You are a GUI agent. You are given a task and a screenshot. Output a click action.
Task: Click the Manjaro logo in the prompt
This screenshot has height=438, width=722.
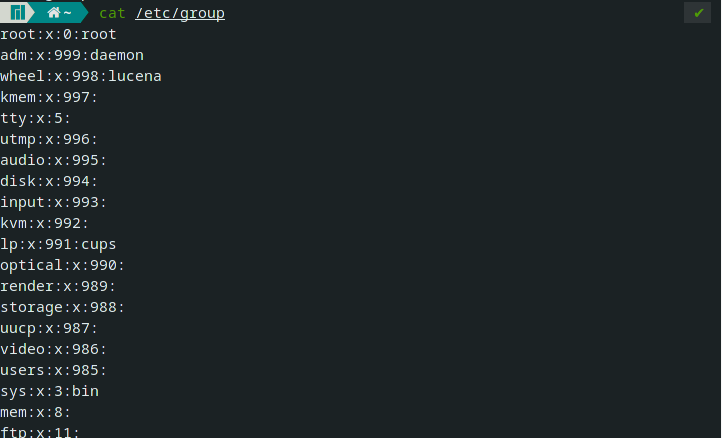(x=18, y=13)
